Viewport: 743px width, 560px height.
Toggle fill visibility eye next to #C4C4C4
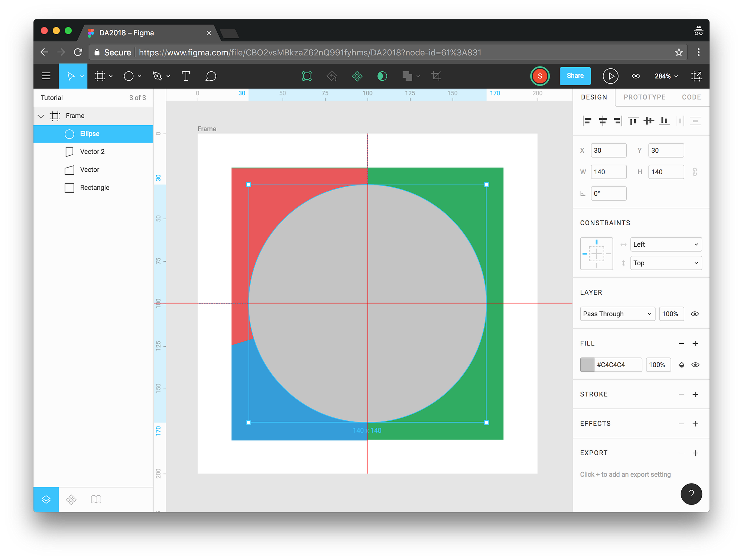click(695, 365)
